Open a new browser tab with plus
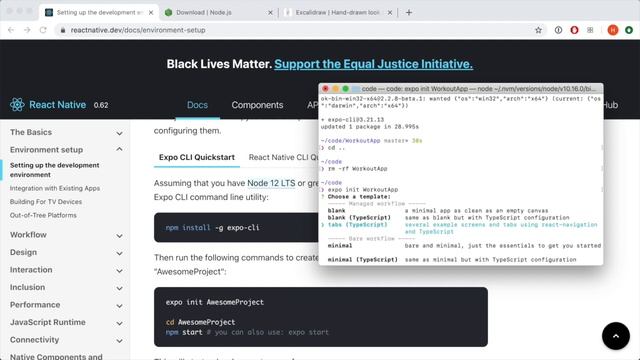This screenshot has width=640, height=360. point(409,12)
